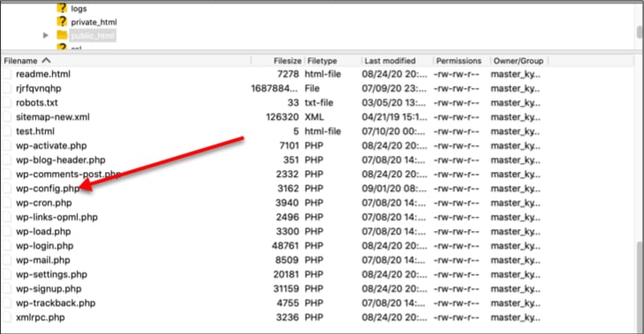This screenshot has height=334, width=644.
Task: Click last modified date of wp-config.php
Action: [394, 189]
